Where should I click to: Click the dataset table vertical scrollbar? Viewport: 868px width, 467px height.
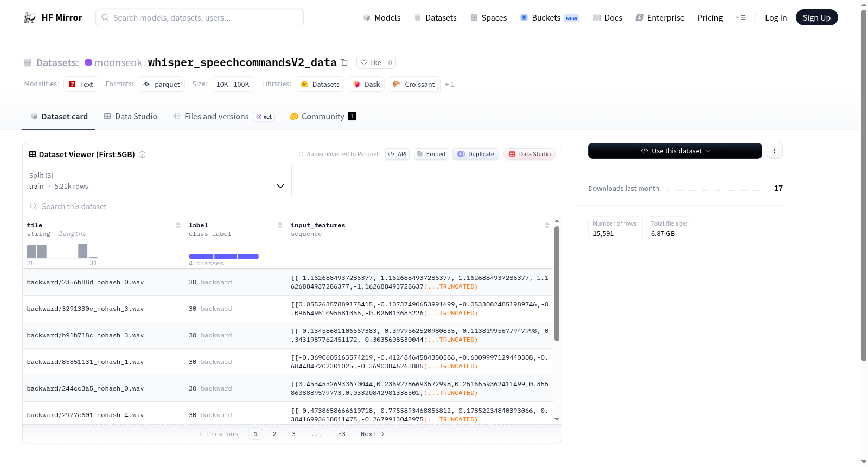(557, 284)
